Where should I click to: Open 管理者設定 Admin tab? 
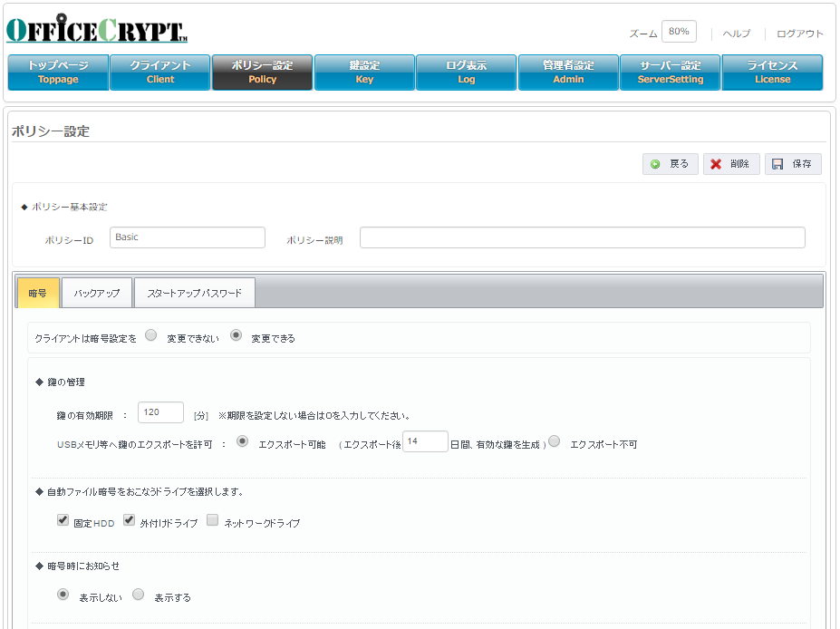click(x=568, y=73)
